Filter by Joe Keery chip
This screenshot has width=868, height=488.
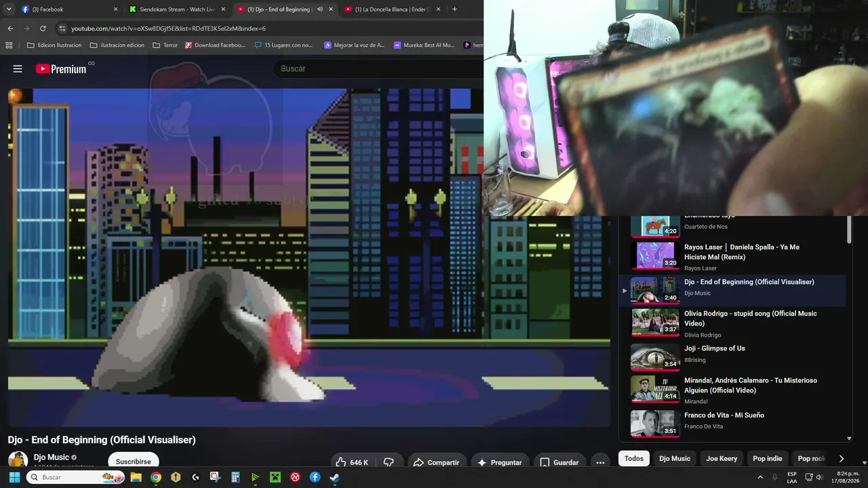(x=722, y=459)
